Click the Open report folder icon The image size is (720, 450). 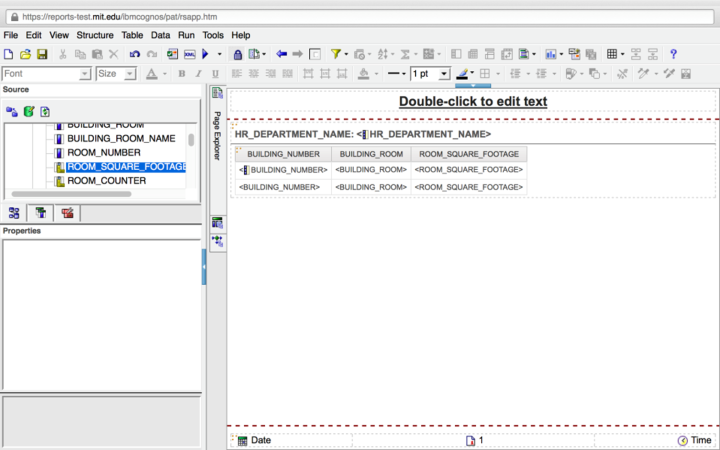click(x=25, y=54)
